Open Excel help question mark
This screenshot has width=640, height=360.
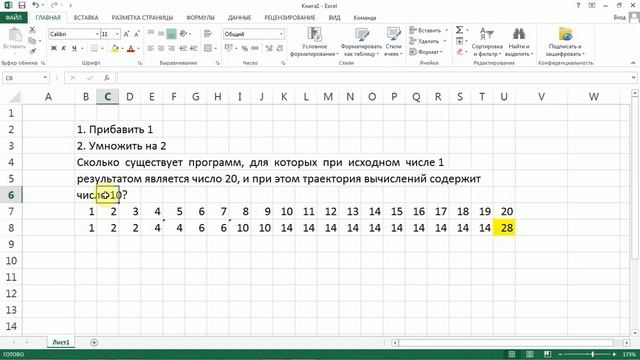(x=578, y=5)
